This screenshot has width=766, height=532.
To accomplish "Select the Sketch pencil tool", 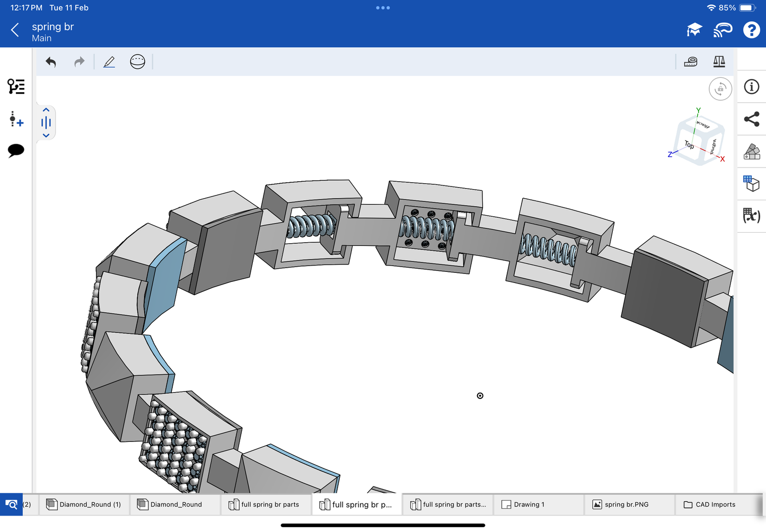I will coord(109,62).
